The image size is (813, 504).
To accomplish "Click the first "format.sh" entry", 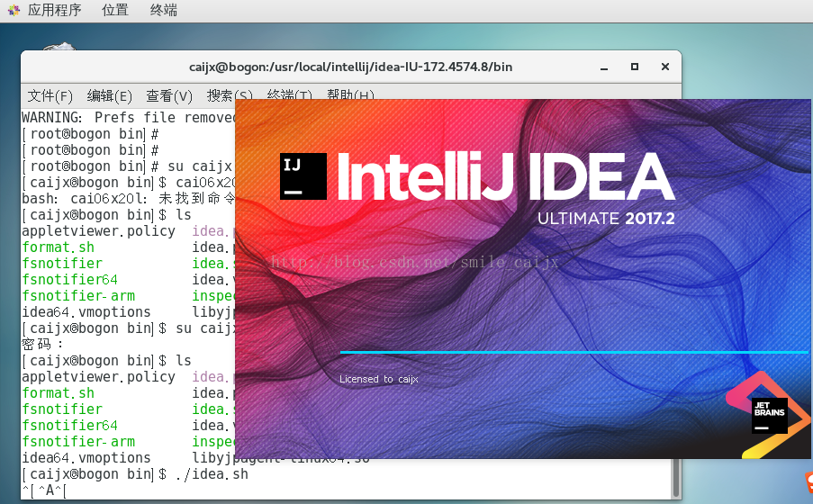I will tap(58, 247).
